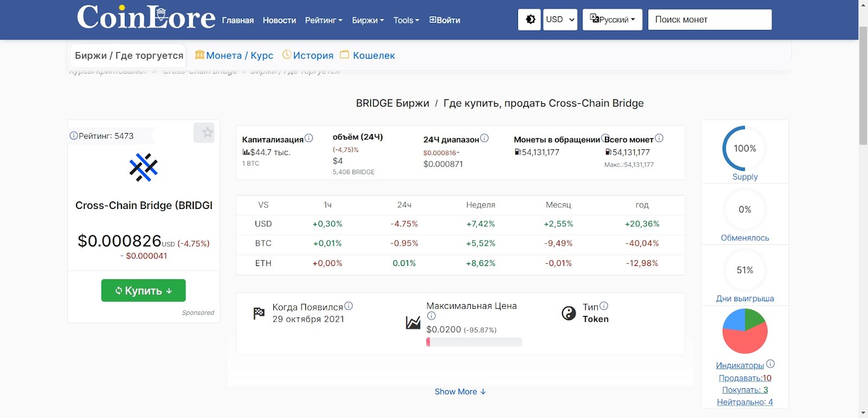Click info icon next to Капитализация
The image size is (868, 418).
point(309,138)
